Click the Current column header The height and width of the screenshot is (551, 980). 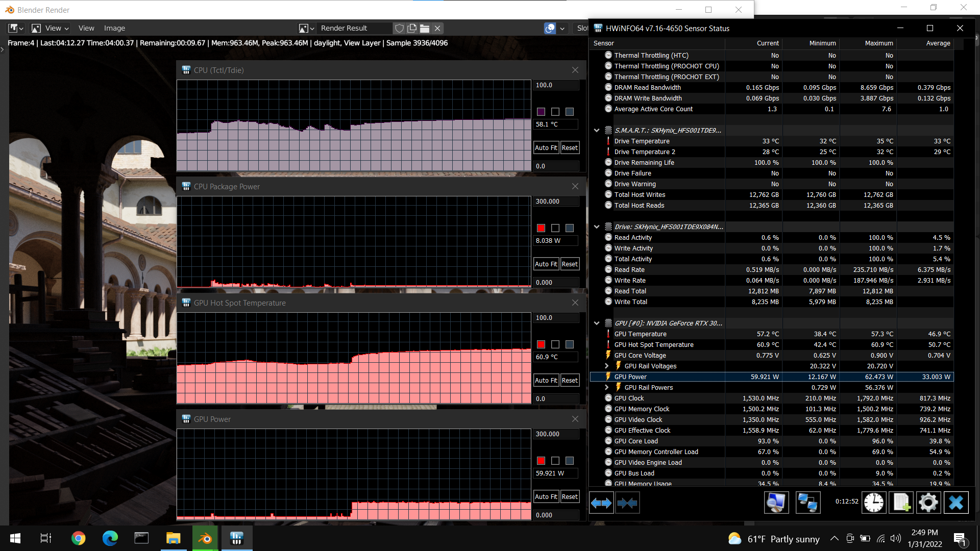[753, 43]
